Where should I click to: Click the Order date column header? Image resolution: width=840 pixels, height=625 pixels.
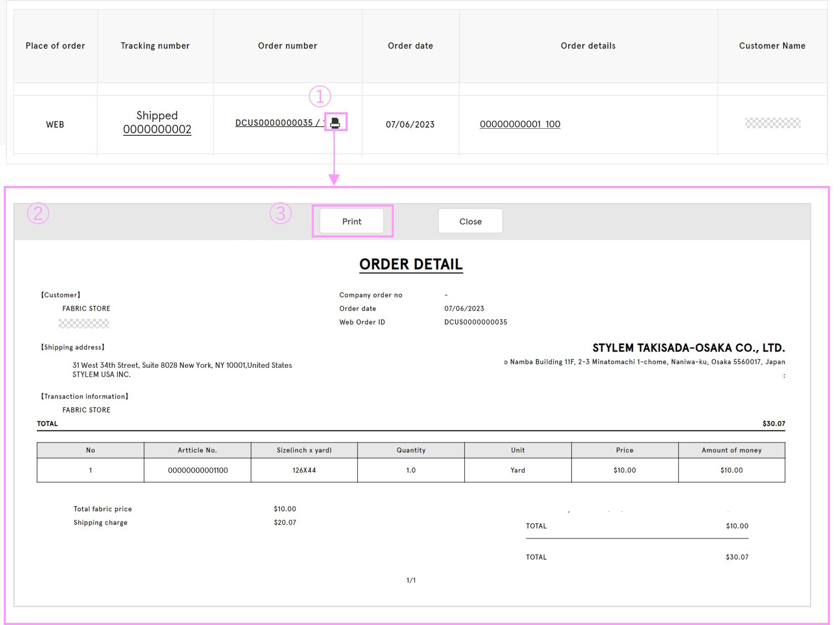point(410,46)
